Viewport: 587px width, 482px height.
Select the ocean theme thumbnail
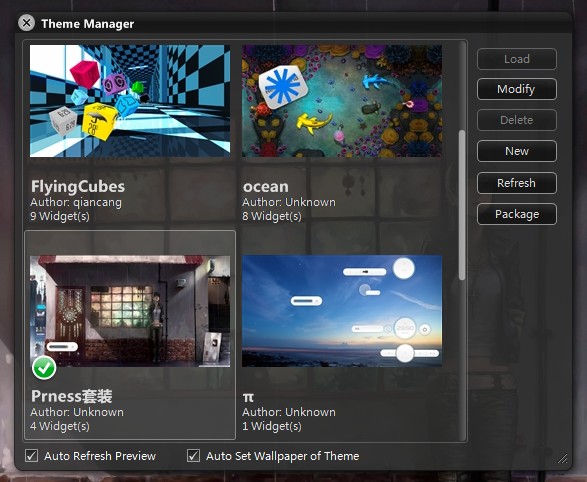tap(342, 101)
